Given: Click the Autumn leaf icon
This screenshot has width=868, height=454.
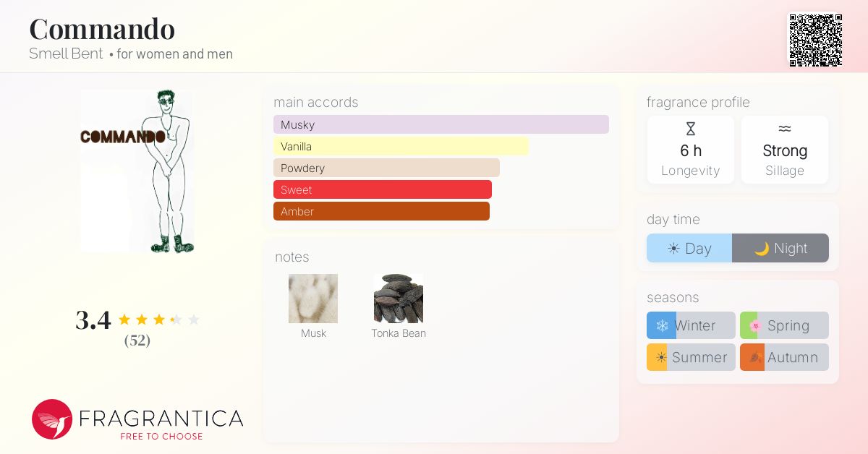Looking at the screenshot, I should (x=755, y=357).
